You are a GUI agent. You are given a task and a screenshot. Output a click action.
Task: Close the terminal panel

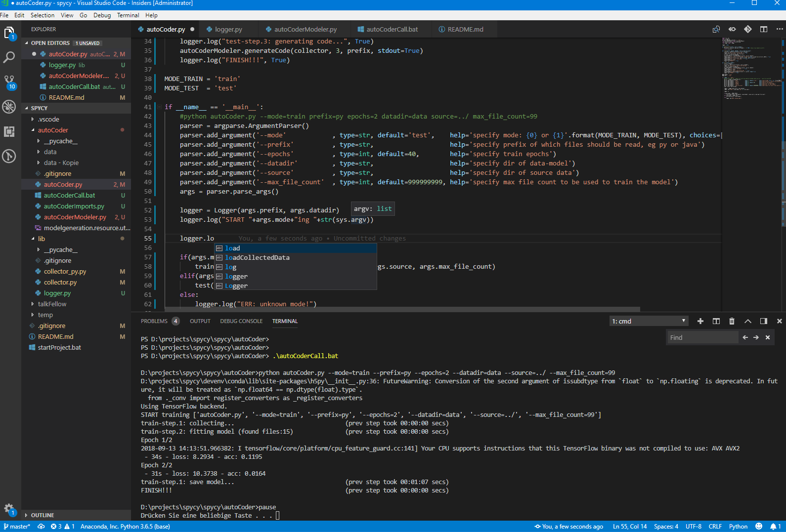(780, 321)
